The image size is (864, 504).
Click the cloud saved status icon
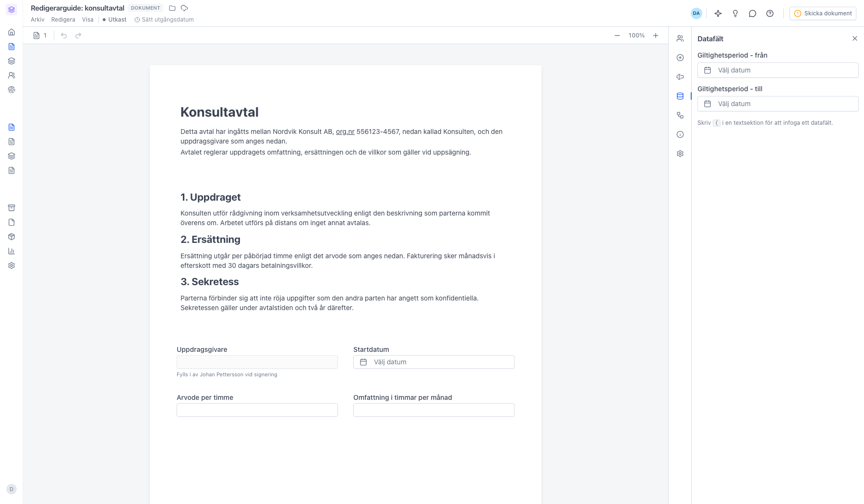184,8
